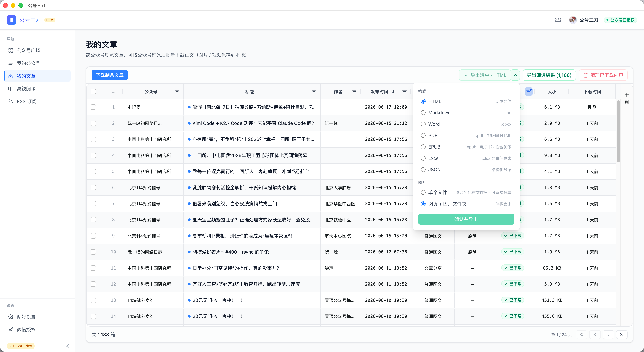Filter by 公众号 column filter icon
Screen dimensions: 644x352
(x=177, y=92)
